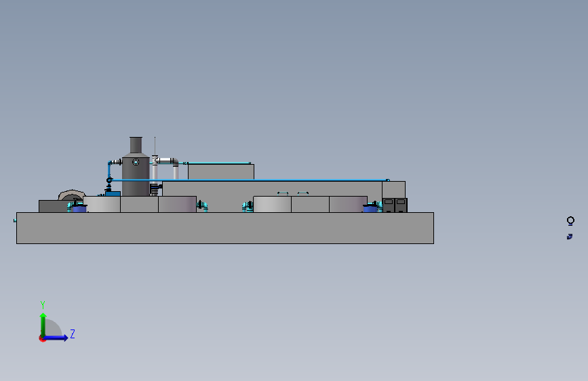Click the red origin ball of the triad
The width and height of the screenshot is (588, 381).
click(42, 338)
